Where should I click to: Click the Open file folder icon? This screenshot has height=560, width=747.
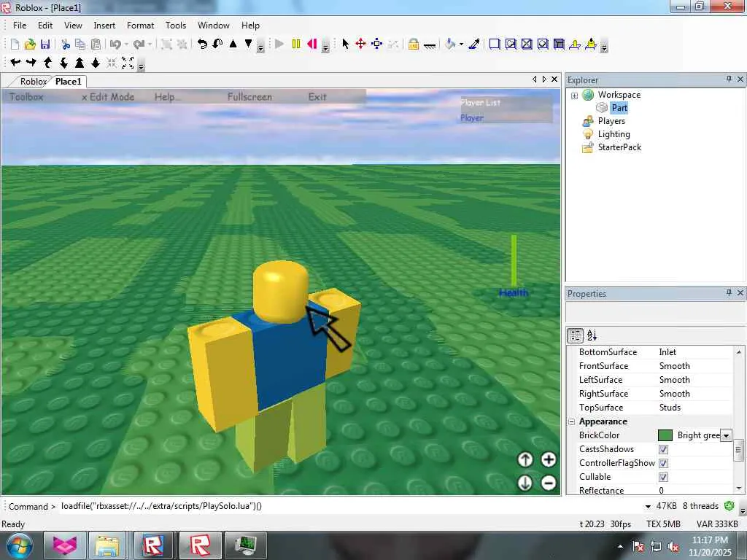tap(30, 44)
